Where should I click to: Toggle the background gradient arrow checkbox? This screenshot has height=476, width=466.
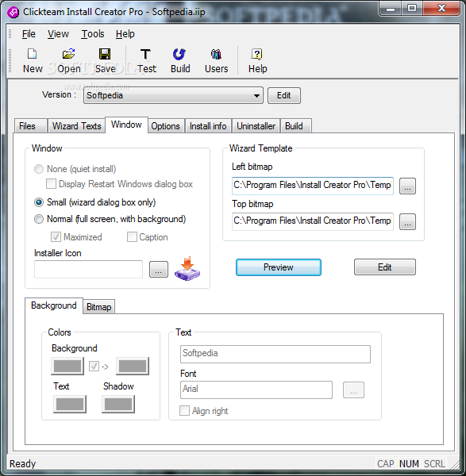point(94,367)
